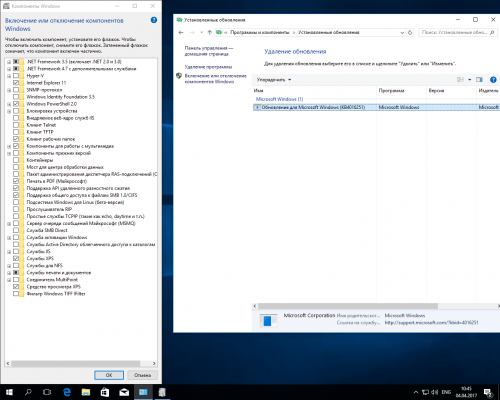Click the updates list horizontal scrollbar
This screenshot has width=500, height=400.
point(348,306)
